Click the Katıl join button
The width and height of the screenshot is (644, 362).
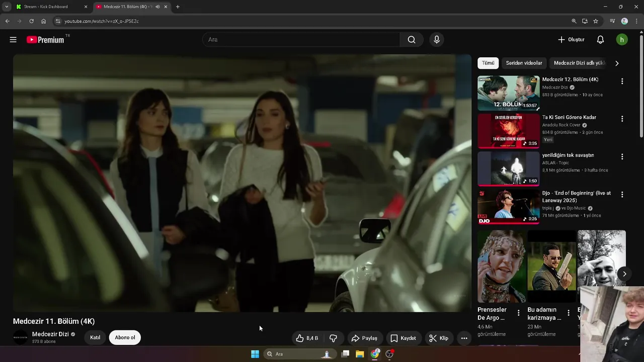[95, 337]
